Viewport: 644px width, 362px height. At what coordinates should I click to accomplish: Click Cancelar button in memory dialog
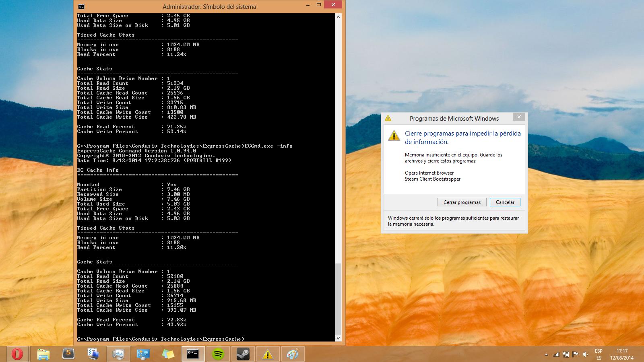point(505,202)
